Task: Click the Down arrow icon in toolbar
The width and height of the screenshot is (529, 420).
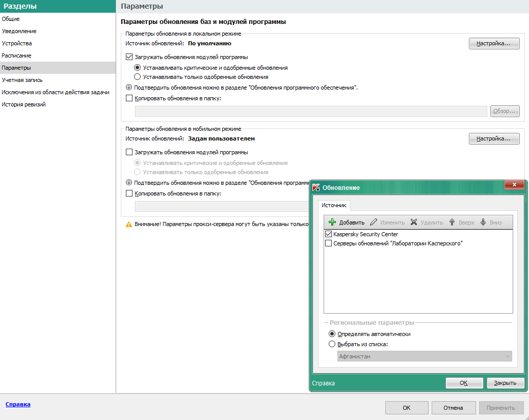Action: coord(483,222)
